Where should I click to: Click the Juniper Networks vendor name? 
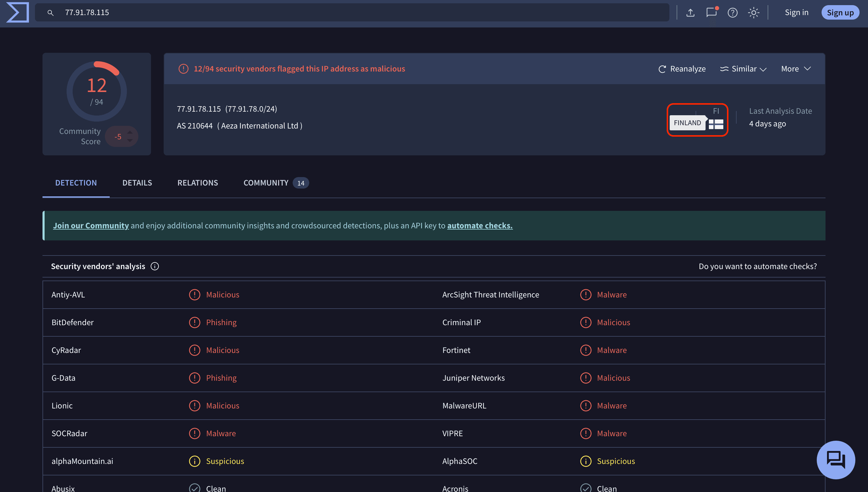point(473,378)
